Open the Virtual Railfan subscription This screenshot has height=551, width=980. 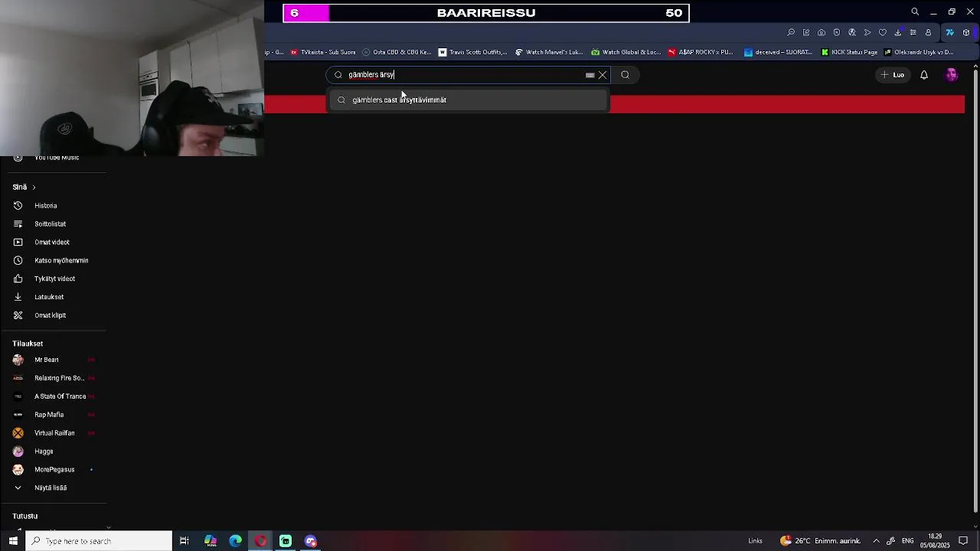click(52, 433)
